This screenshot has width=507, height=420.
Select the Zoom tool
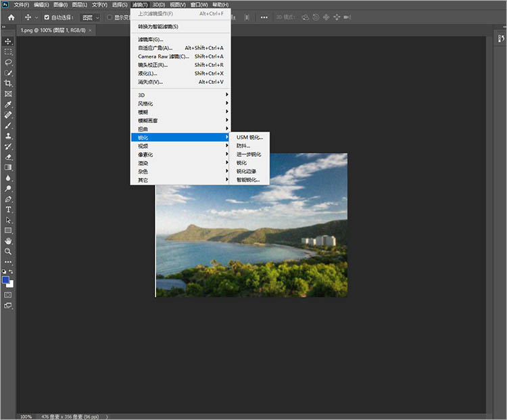click(x=8, y=252)
